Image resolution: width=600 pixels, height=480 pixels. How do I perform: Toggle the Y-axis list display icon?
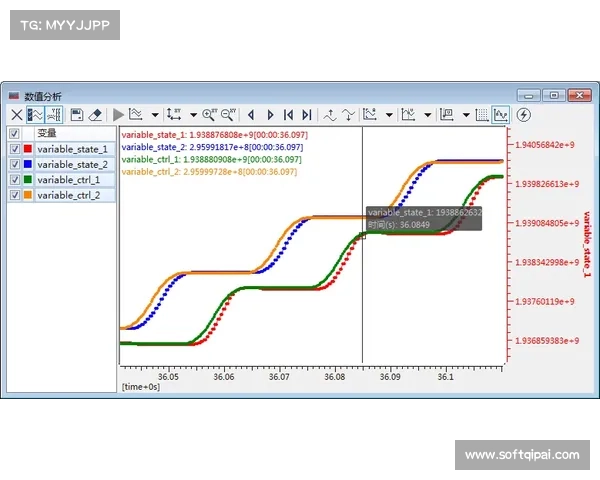54,115
